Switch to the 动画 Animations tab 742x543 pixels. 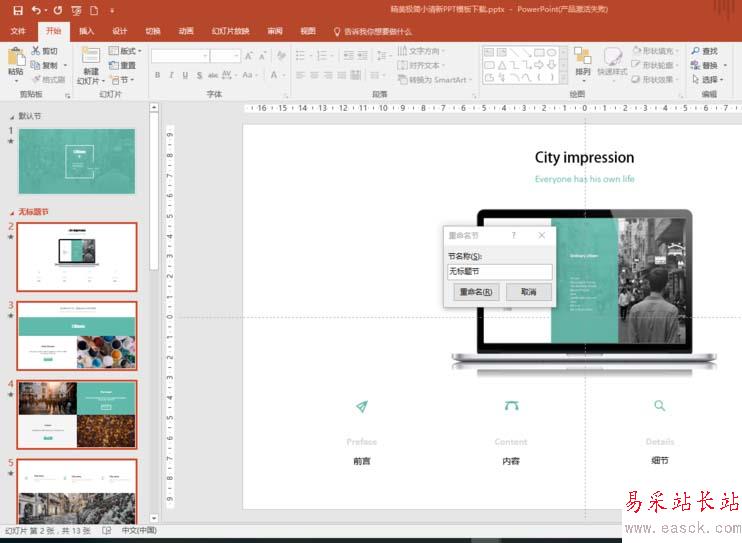coord(186,31)
